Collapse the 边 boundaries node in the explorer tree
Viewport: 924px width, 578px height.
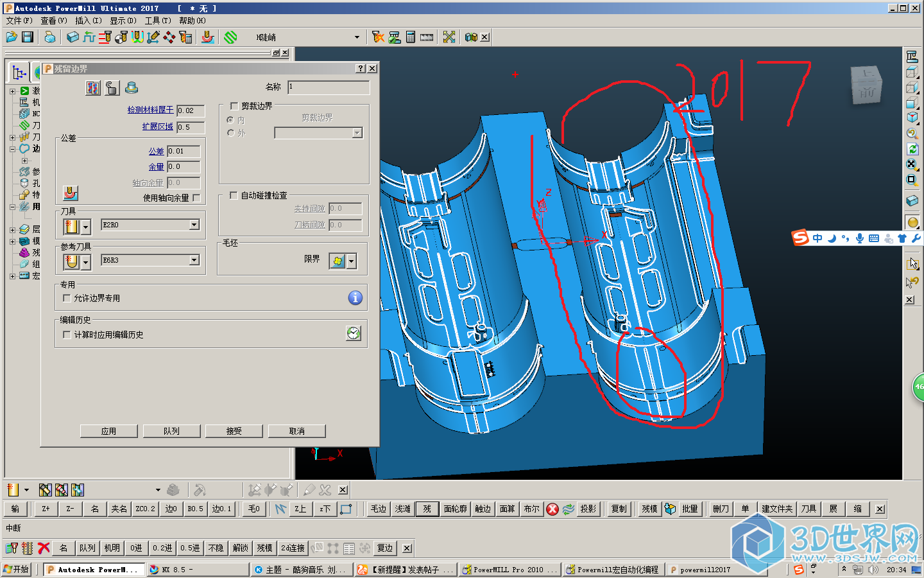(12, 149)
